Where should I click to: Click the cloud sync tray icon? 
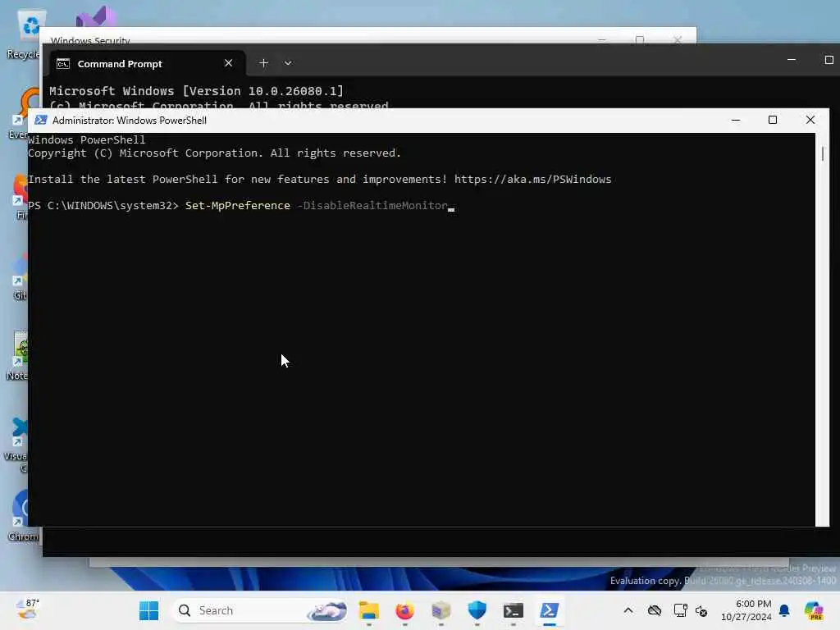pos(654,610)
